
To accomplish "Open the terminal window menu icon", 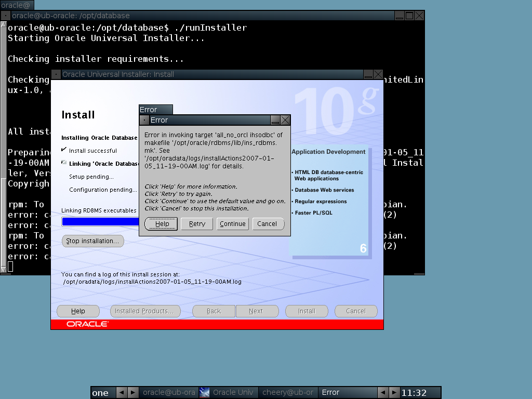I will click(6, 16).
